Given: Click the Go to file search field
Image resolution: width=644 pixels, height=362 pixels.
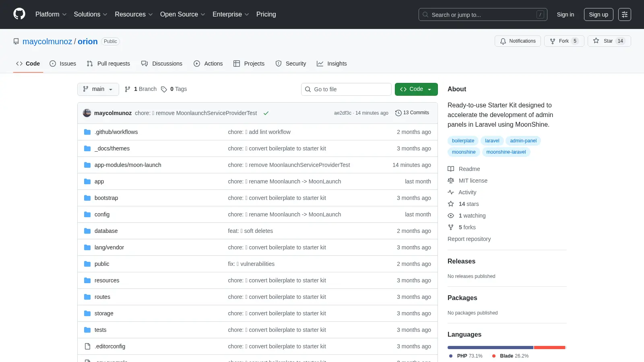Looking at the screenshot, I should pos(346,89).
